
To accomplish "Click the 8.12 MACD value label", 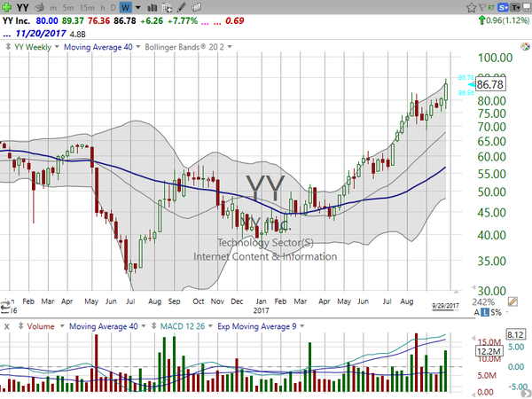I will tap(515, 334).
